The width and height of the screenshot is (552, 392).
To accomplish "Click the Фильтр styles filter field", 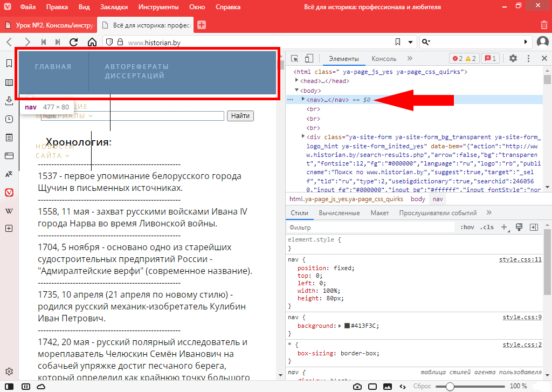I will (x=372, y=228).
